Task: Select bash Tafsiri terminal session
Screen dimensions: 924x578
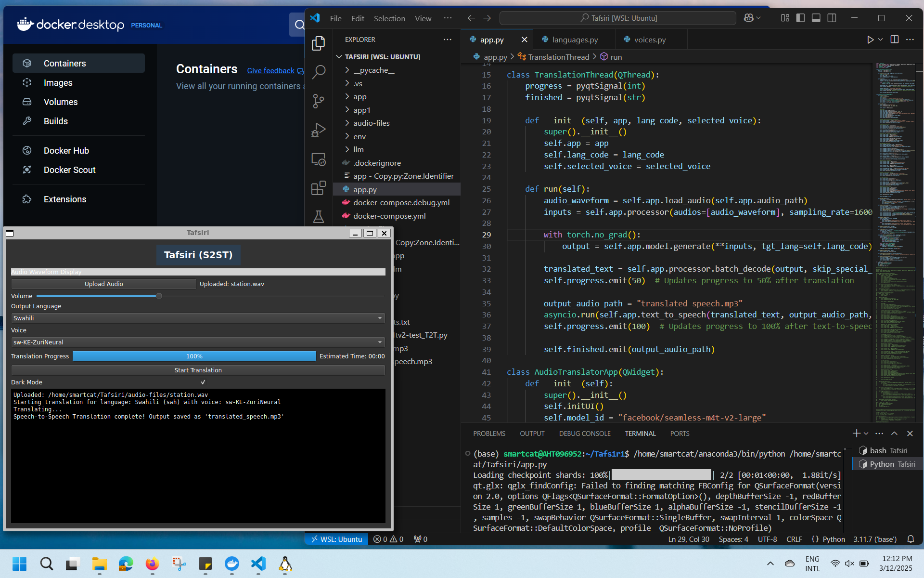Action: pos(887,451)
